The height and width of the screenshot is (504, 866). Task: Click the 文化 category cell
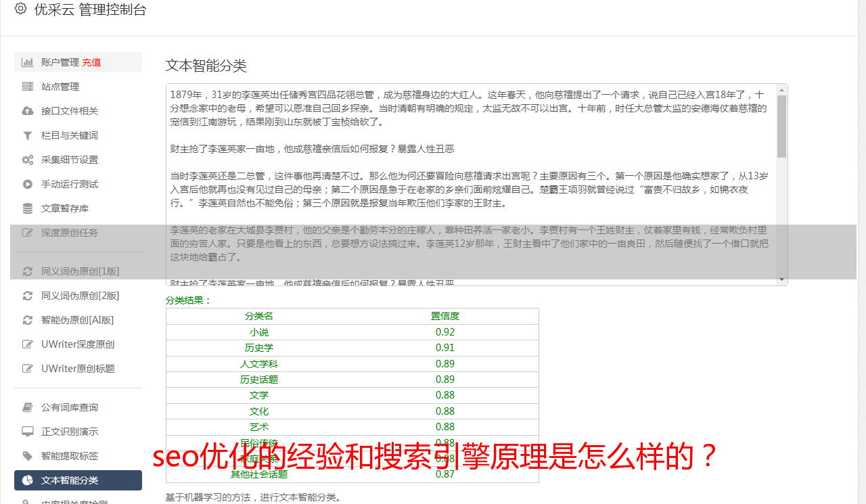click(x=259, y=411)
